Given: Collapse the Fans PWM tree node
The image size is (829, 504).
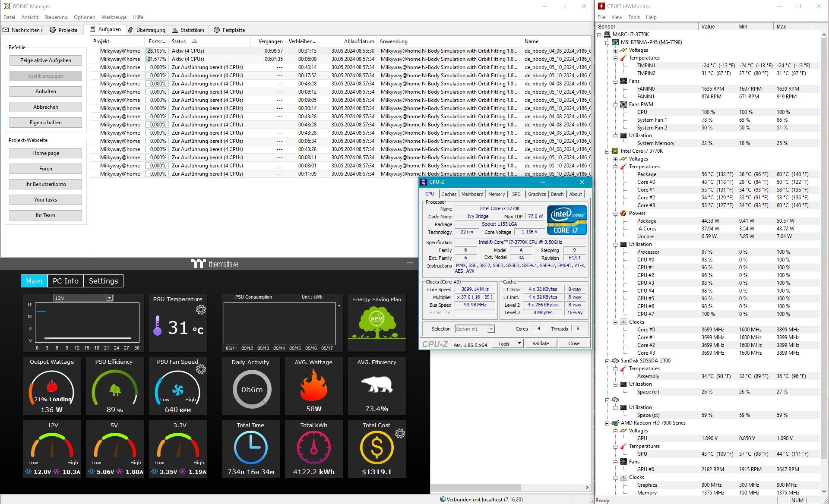Looking at the screenshot, I should pyautogui.click(x=615, y=104).
